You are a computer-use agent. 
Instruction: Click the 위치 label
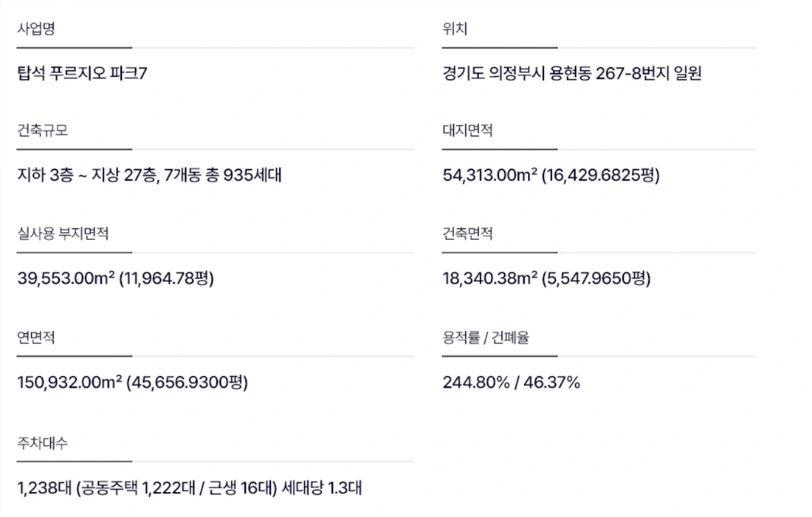(x=455, y=30)
